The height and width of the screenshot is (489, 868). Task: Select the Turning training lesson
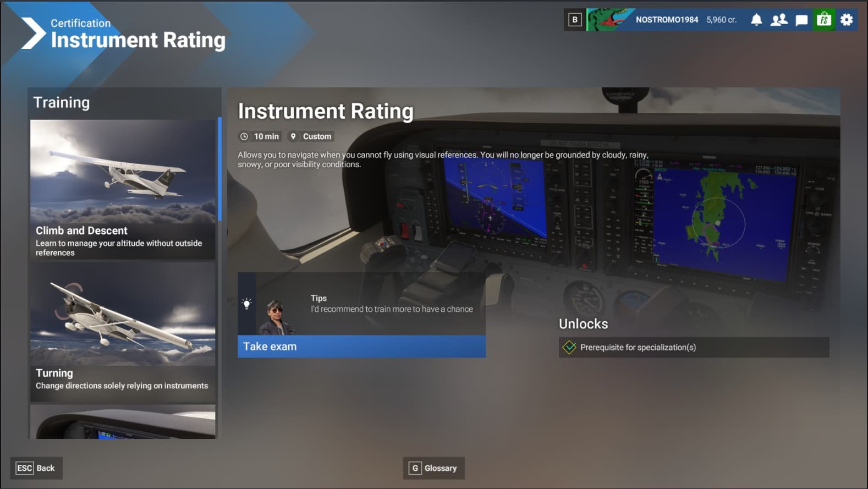point(123,332)
